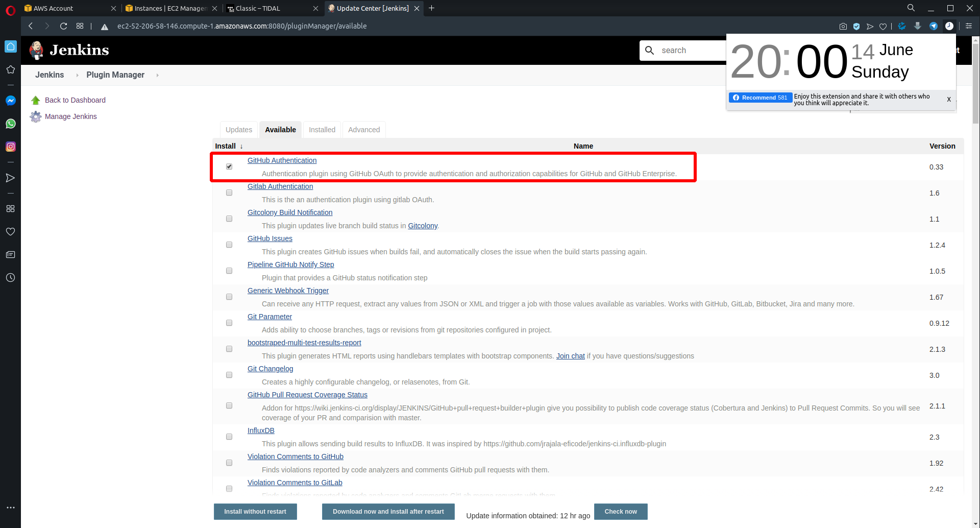Go back to previous page
Screen dimensions: 980x528
tap(31, 26)
